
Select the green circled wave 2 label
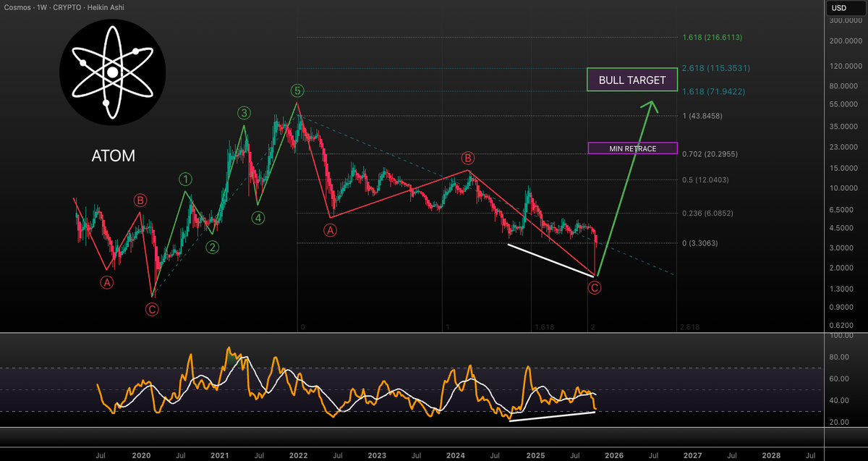coord(213,247)
